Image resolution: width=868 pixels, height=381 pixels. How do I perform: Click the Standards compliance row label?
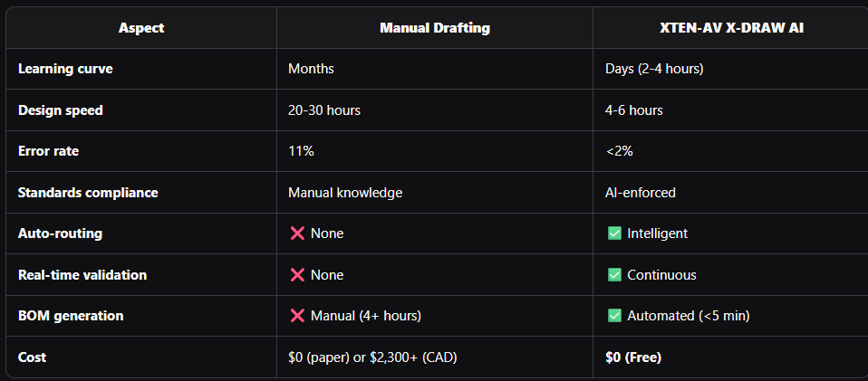pos(88,192)
